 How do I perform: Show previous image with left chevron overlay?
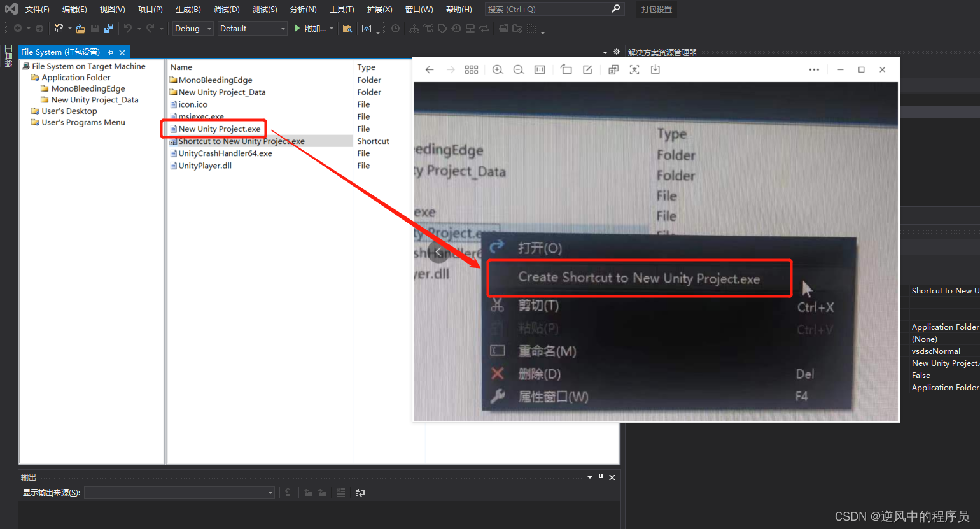[x=438, y=252]
